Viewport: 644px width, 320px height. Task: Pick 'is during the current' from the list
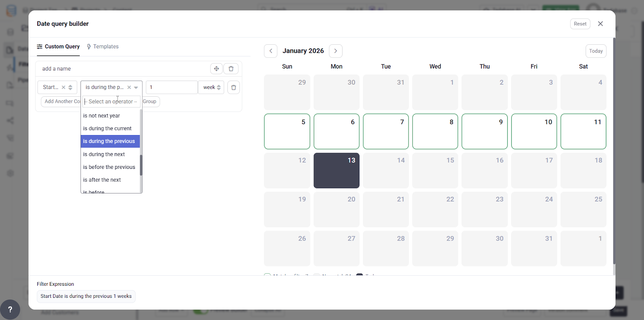click(x=107, y=129)
